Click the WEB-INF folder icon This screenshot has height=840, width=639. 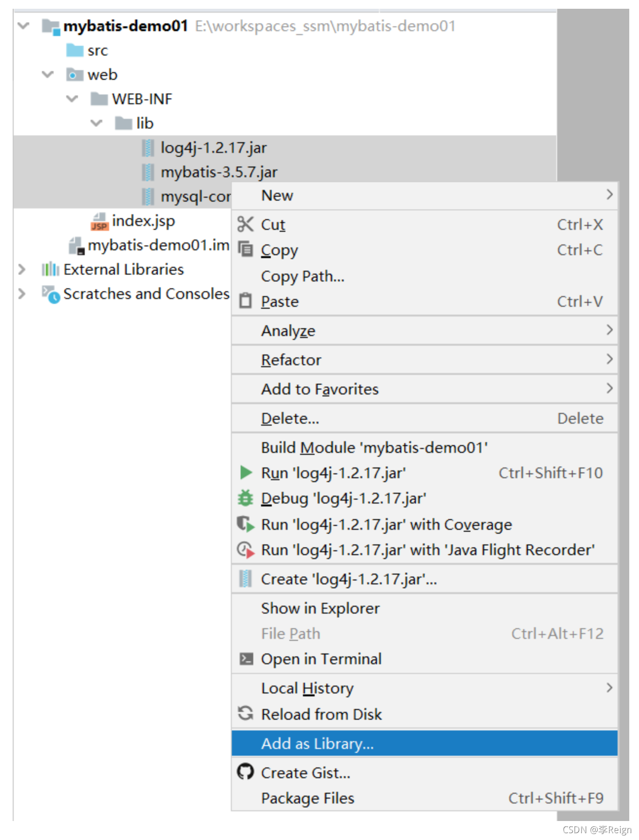pyautogui.click(x=99, y=99)
